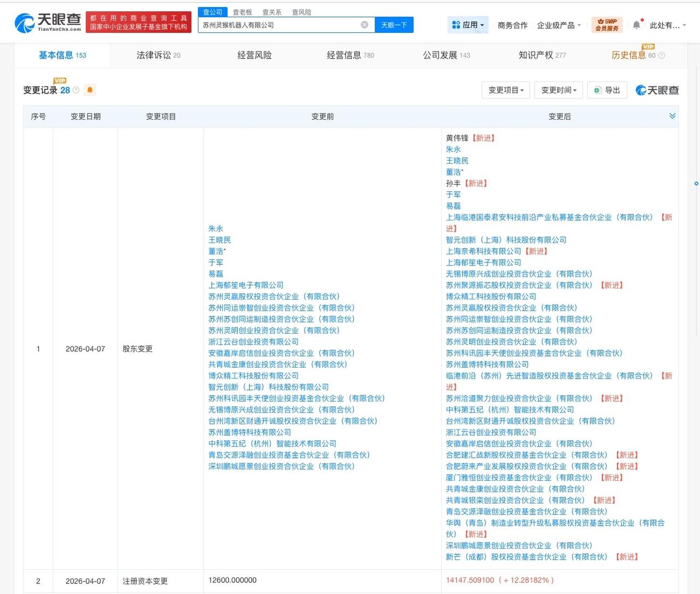The width and height of the screenshot is (700, 594).
Task: Click the Excel icon on the 导出 button
Action: pyautogui.click(x=598, y=90)
